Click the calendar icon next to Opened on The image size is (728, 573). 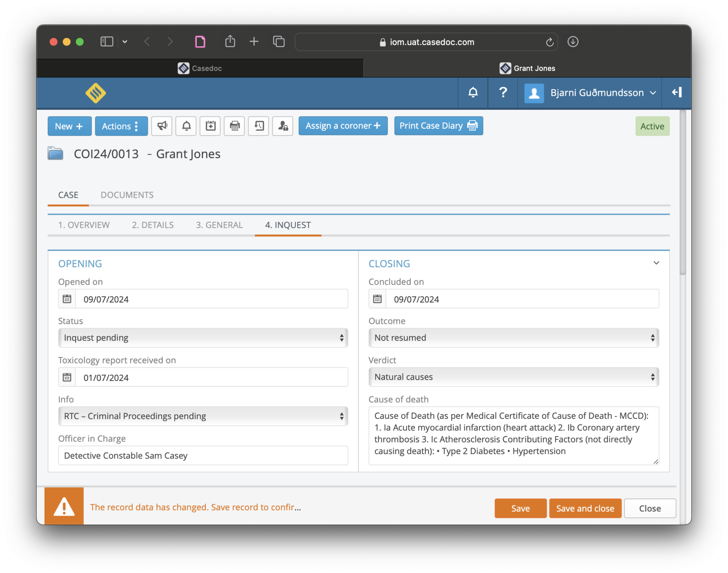(67, 299)
